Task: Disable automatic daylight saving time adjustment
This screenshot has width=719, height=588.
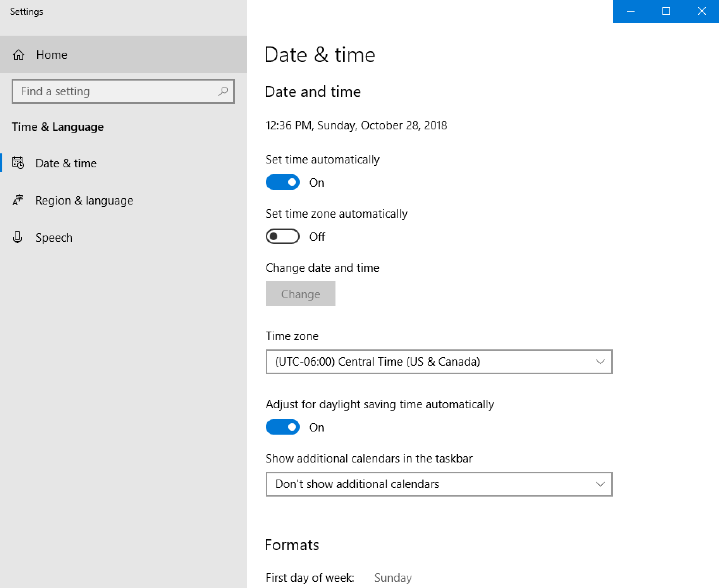Action: click(283, 427)
